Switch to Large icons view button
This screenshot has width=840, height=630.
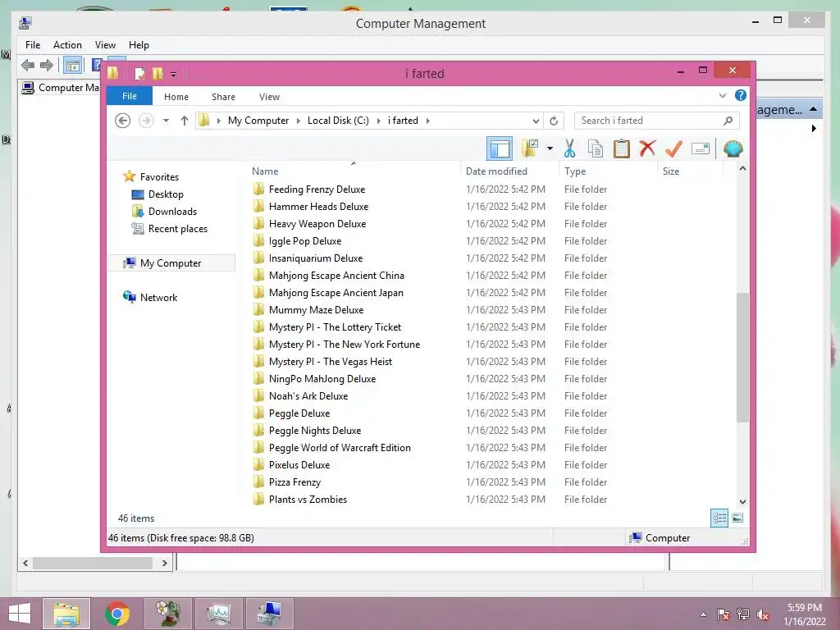pos(737,518)
